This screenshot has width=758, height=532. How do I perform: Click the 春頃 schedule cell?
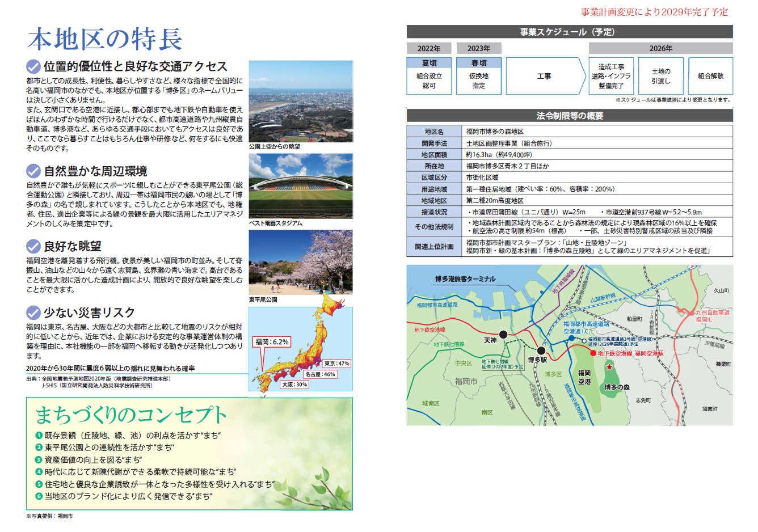[479, 63]
